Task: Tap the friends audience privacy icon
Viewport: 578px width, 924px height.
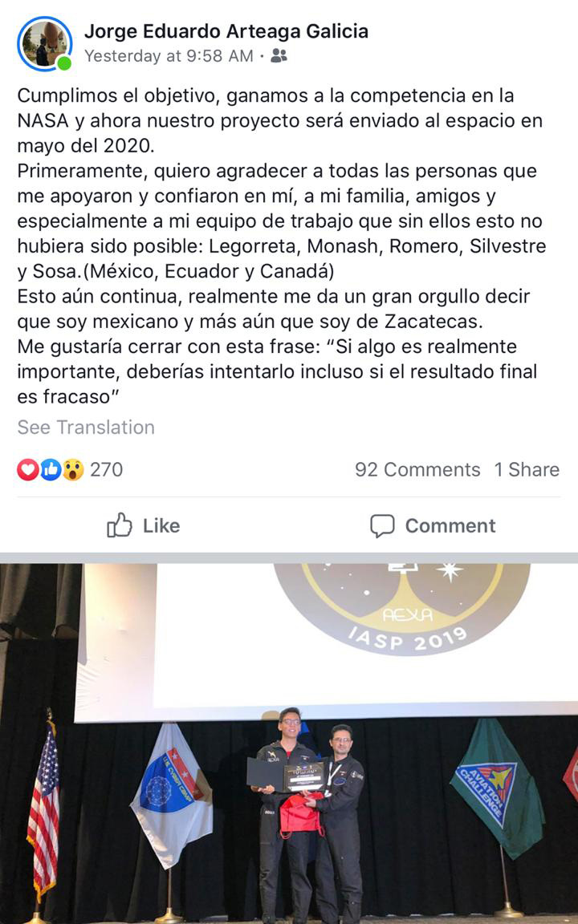Action: pos(279,56)
